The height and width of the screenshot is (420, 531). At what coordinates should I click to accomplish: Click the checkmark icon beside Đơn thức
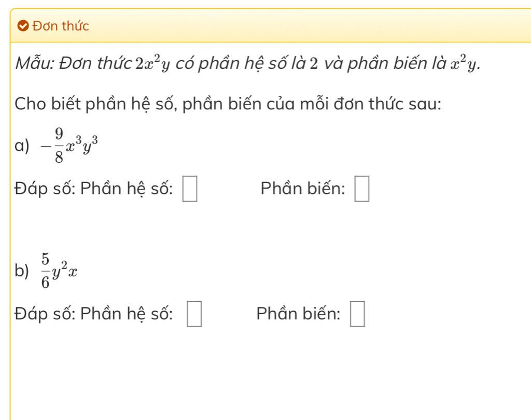[23, 26]
